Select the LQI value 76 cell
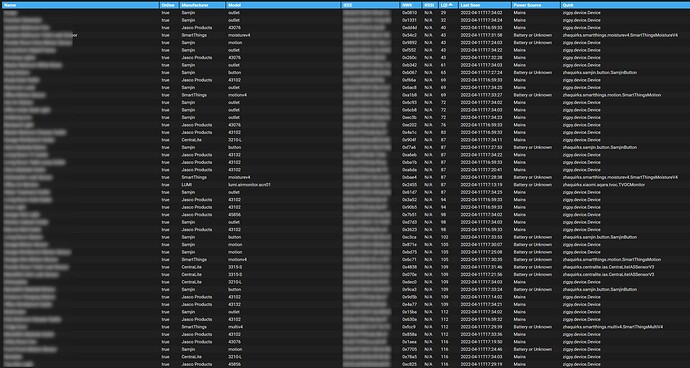Image resolution: width=690 pixels, height=368 pixels. pyautogui.click(x=443, y=125)
